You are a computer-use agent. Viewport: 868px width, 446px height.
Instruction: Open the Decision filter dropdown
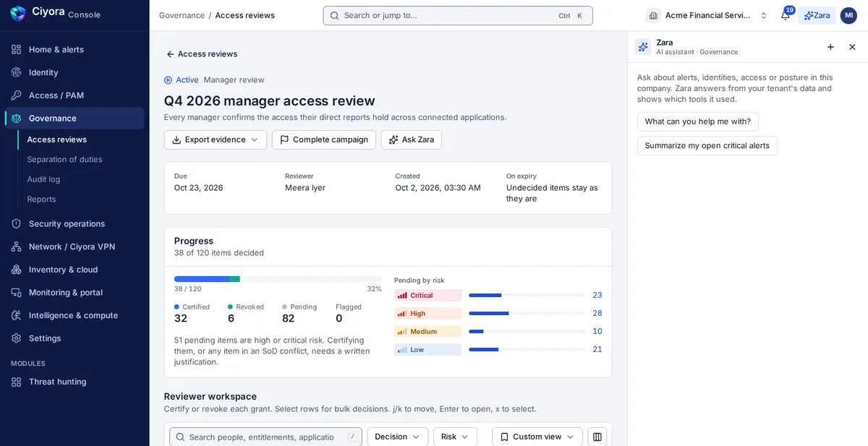pos(398,437)
